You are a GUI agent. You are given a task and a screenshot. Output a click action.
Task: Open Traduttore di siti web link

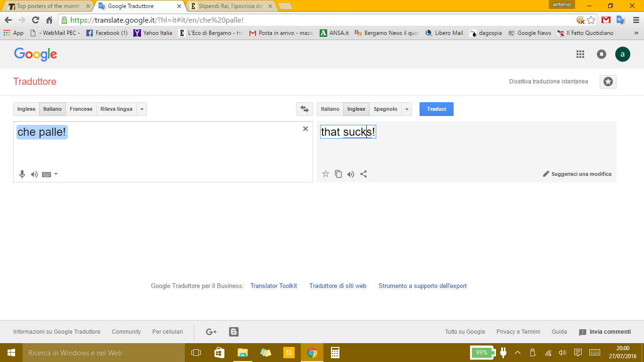[x=338, y=286]
